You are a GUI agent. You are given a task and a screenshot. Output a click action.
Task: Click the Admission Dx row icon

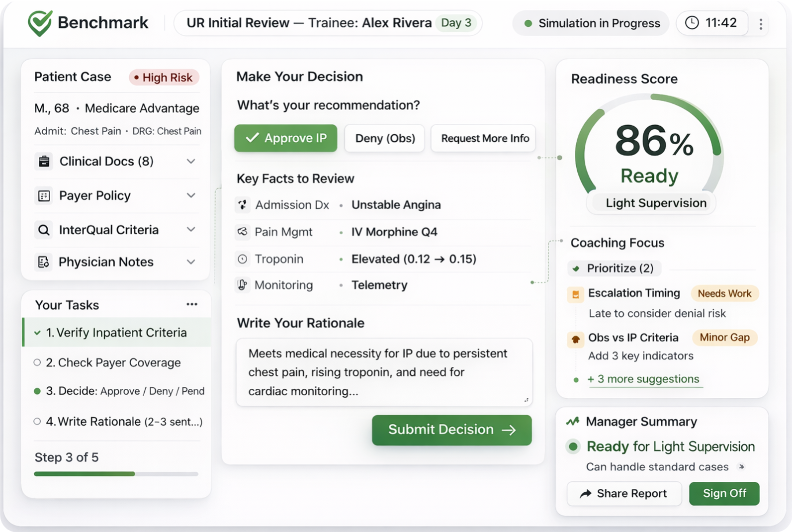[x=242, y=205]
